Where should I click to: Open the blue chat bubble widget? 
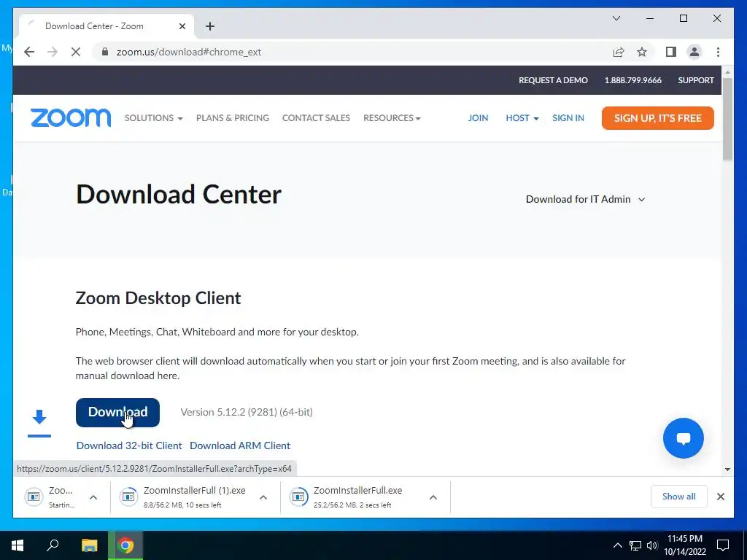tap(683, 438)
